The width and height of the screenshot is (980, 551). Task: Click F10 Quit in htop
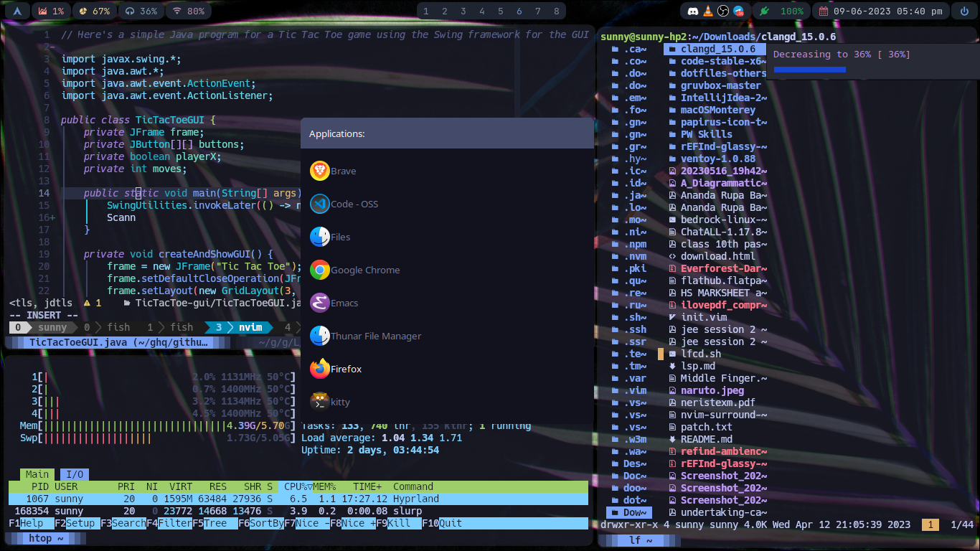(442, 523)
